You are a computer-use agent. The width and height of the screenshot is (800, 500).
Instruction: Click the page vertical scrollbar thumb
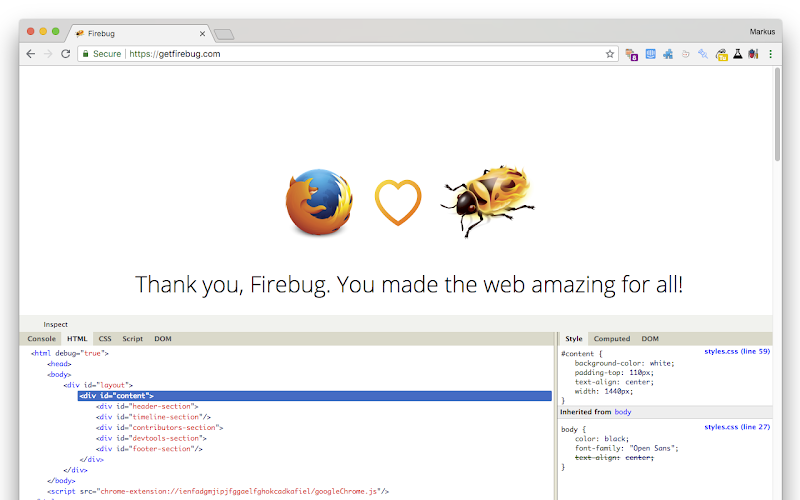point(778,114)
